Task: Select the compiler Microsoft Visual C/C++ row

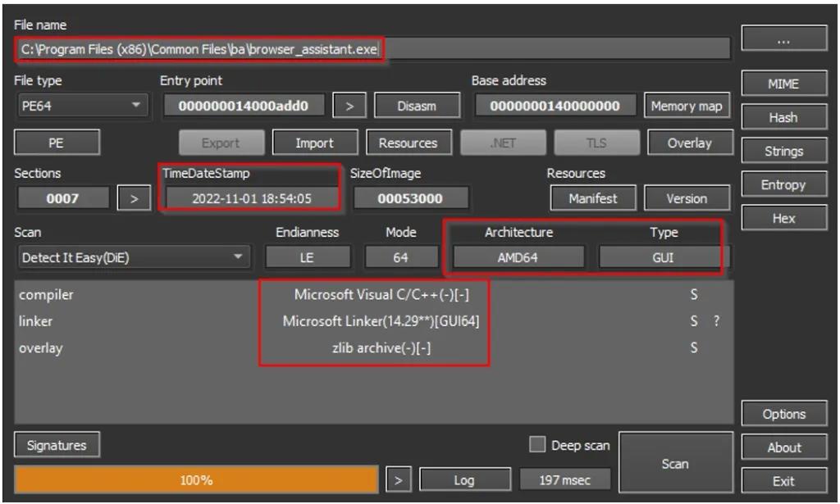Action: tap(373, 294)
